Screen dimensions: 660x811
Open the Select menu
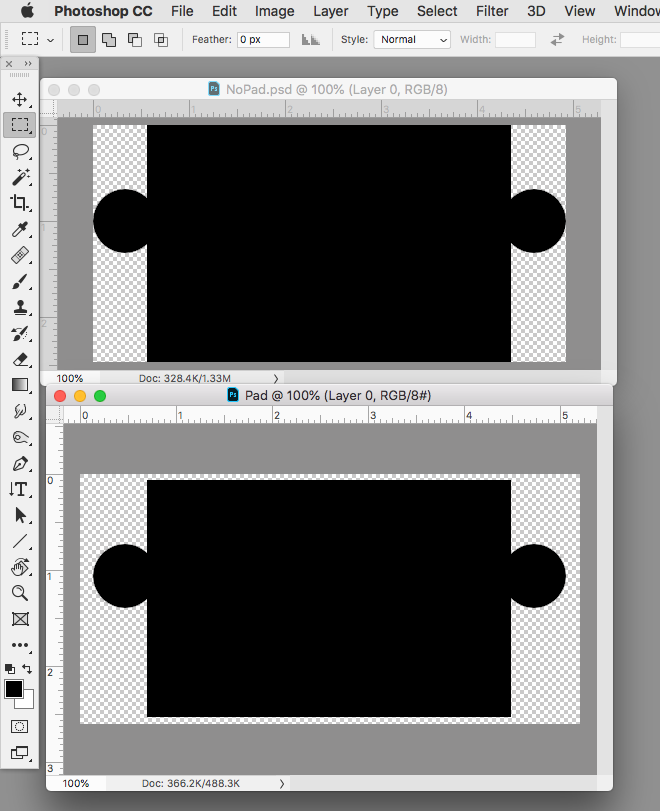437,11
